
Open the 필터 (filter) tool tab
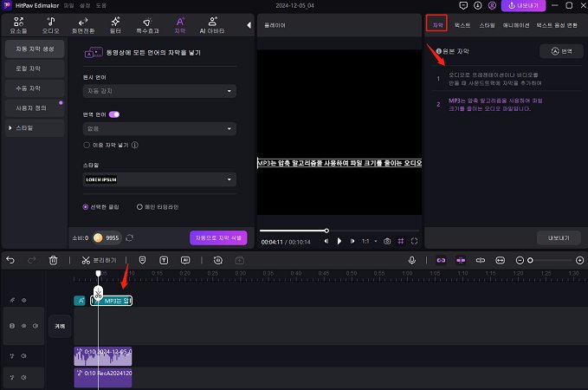(x=115, y=24)
